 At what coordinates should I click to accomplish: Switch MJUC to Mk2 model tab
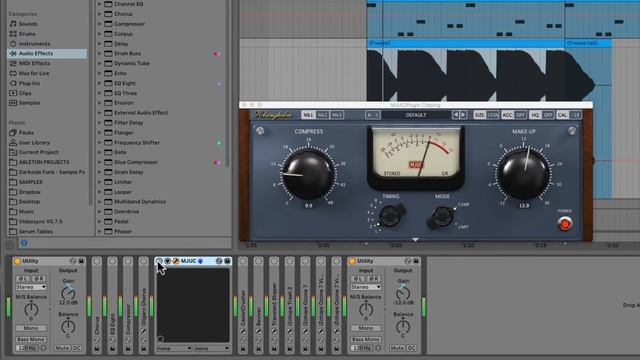tap(322, 115)
